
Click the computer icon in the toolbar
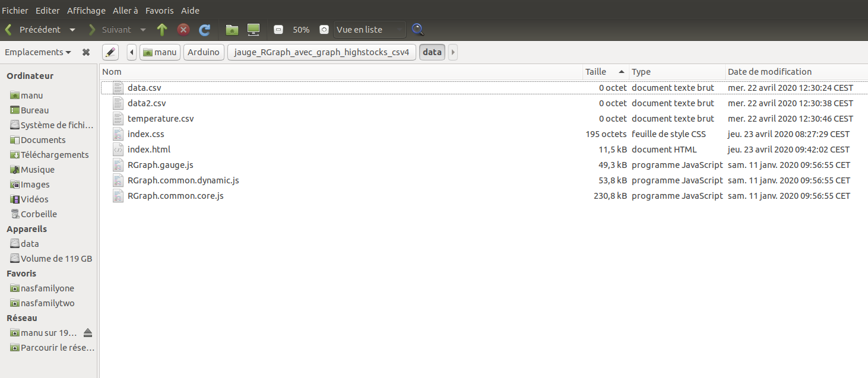pyautogui.click(x=254, y=30)
